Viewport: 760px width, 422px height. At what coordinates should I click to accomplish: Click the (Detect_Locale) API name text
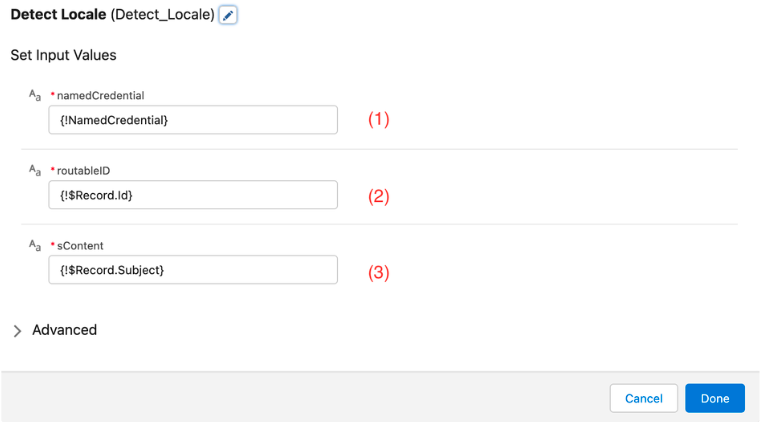162,15
